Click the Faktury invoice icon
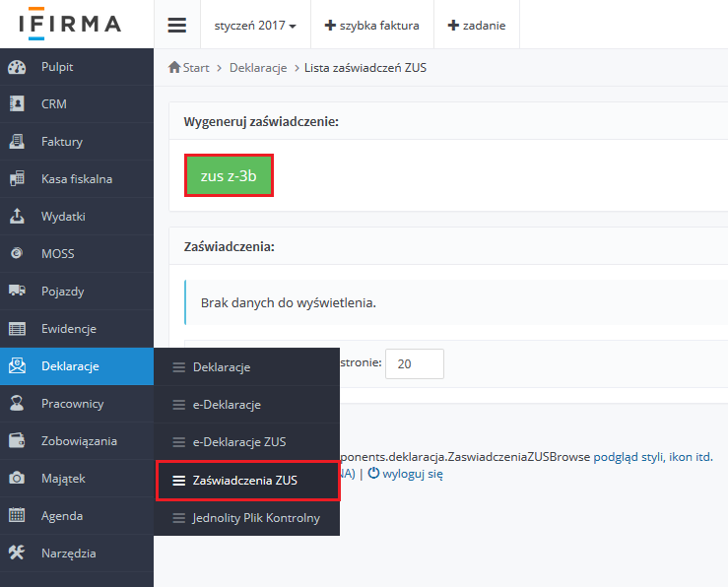Screen dimensions: 728x587 pos(17,141)
